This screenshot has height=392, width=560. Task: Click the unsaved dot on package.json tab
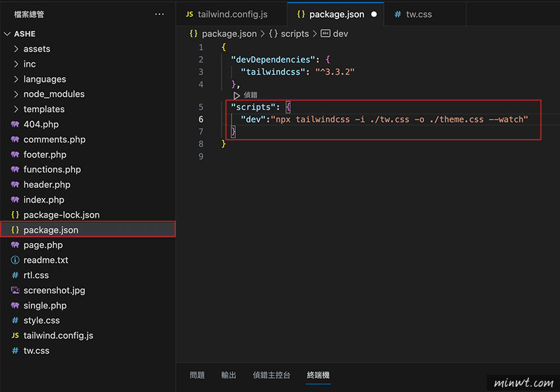pyautogui.click(x=374, y=14)
